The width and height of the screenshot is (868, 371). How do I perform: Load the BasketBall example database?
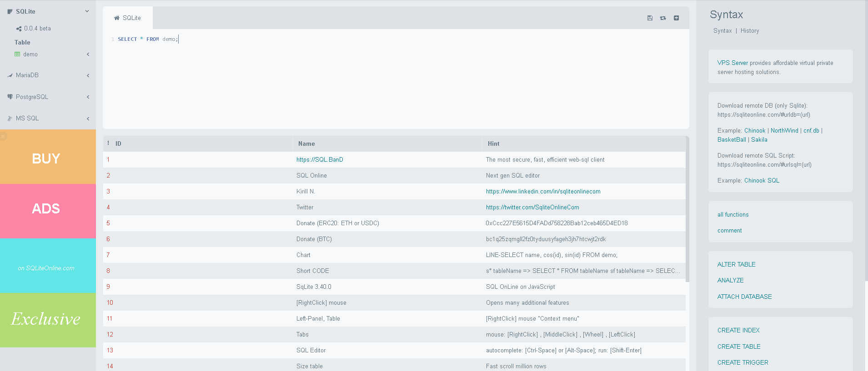[x=732, y=140]
